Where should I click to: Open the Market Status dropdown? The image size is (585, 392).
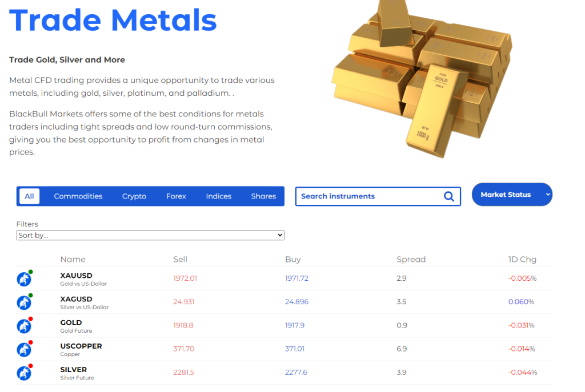click(x=512, y=195)
